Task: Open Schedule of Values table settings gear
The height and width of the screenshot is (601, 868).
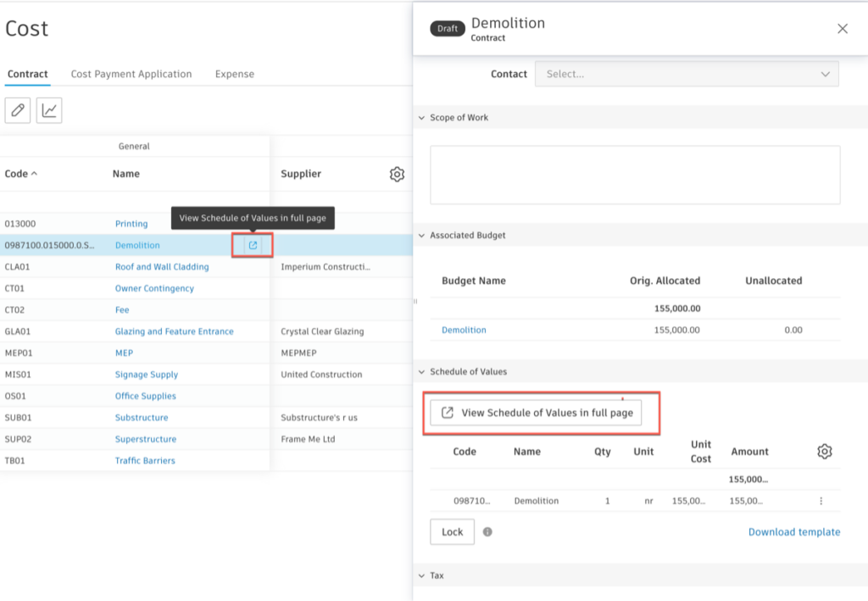Action: pos(824,452)
